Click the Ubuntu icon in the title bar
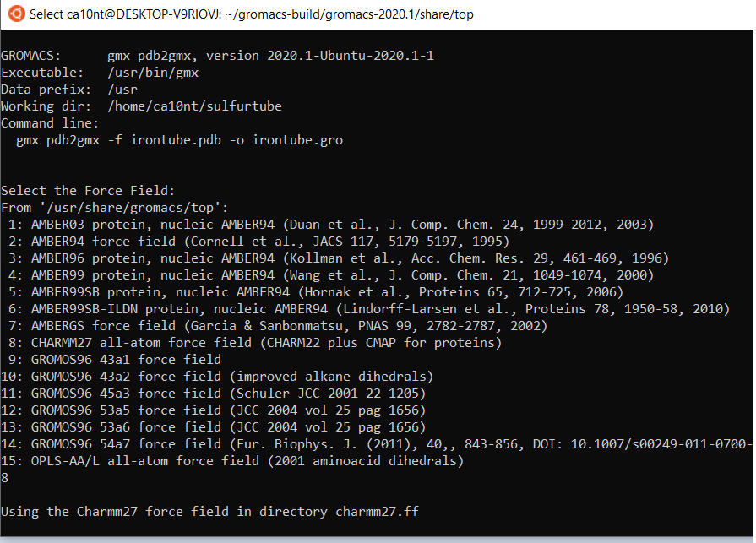Screen dimensions: 756x543 (x=16, y=14)
